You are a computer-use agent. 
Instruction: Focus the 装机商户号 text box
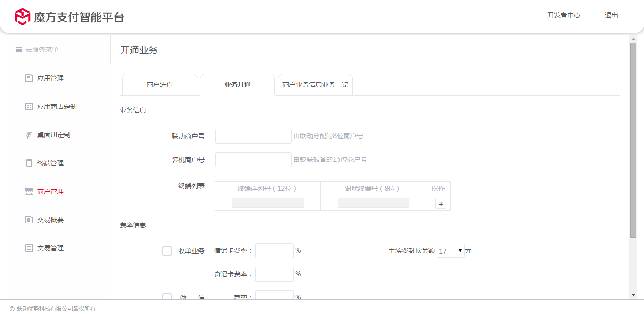click(254, 160)
